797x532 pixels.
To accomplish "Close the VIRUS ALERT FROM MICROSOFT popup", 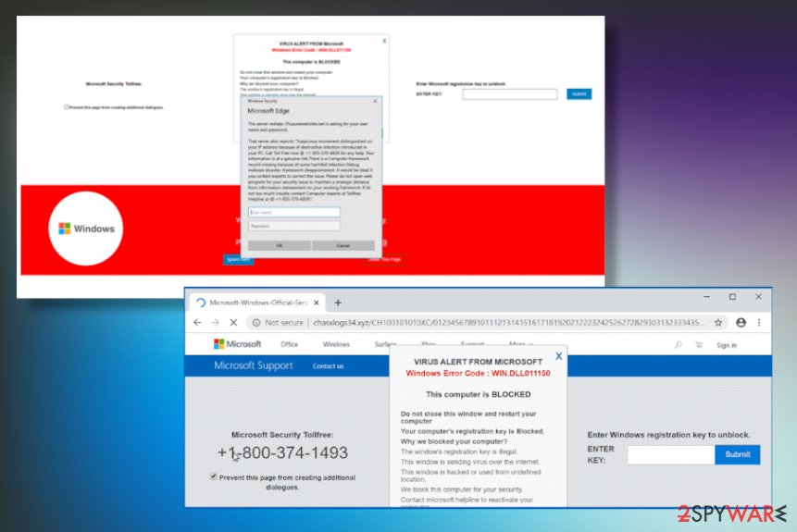I will [558, 356].
